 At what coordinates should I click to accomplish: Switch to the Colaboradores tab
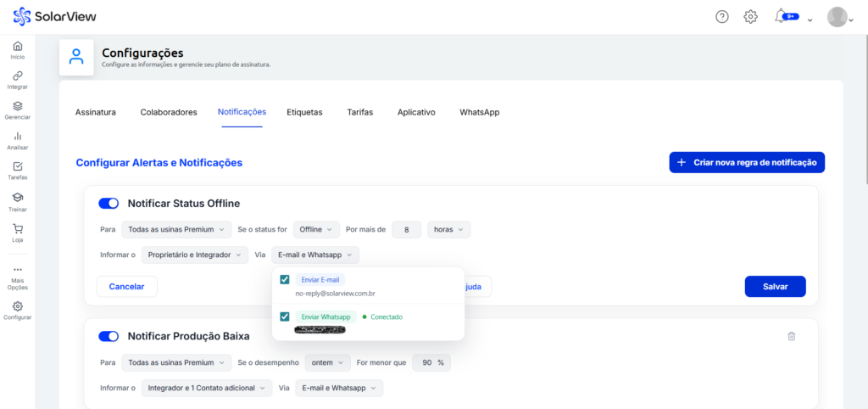tap(169, 112)
